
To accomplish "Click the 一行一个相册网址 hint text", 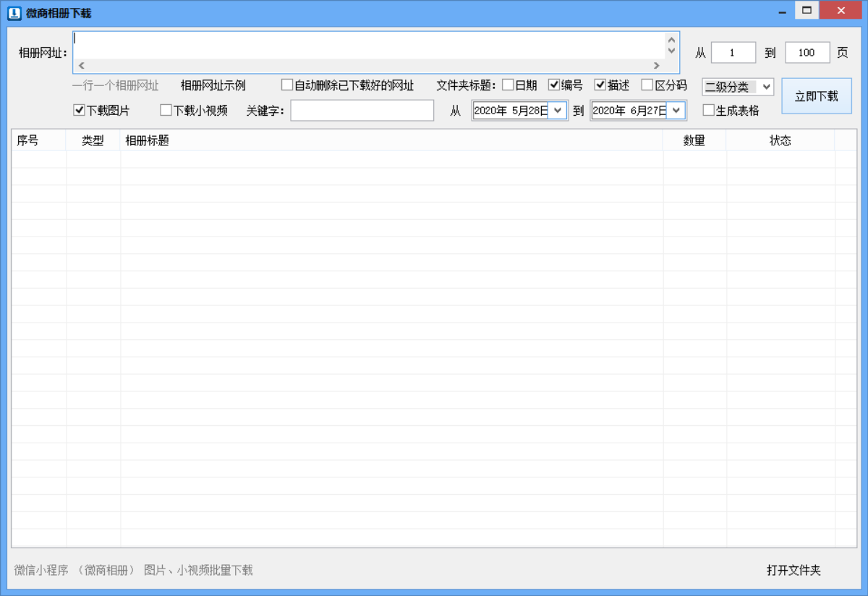I will coord(116,85).
